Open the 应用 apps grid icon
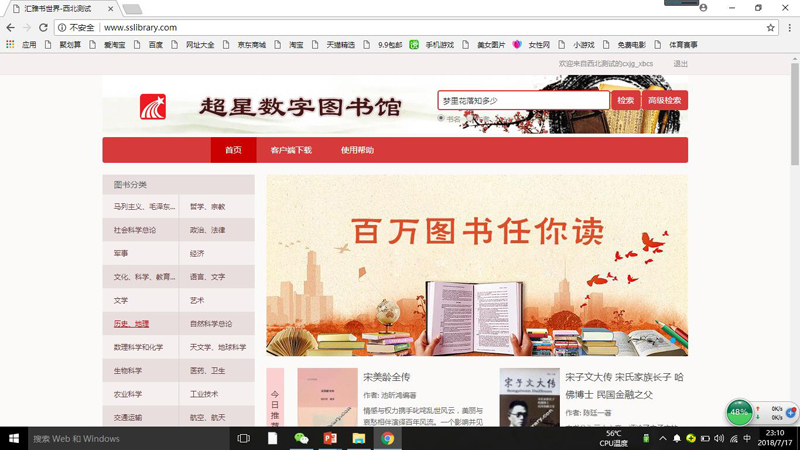Image resolution: width=800 pixels, height=450 pixels. 10,45
